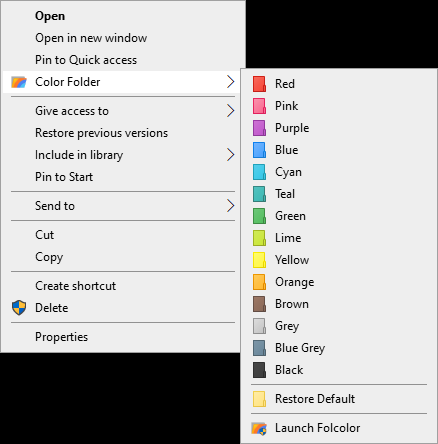The image size is (438, 444).
Task: Click the Folcolor icon beside Color Folder
Action: pyautogui.click(x=19, y=82)
